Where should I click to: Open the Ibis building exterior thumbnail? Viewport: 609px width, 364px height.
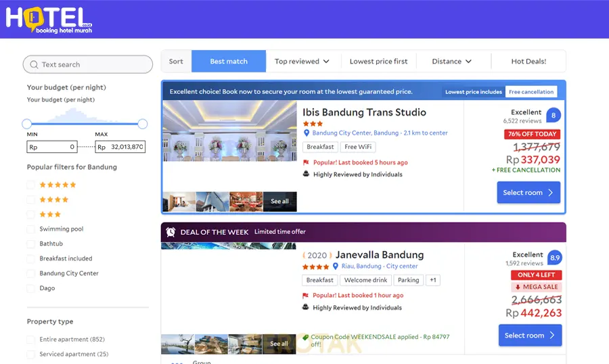tap(212, 202)
